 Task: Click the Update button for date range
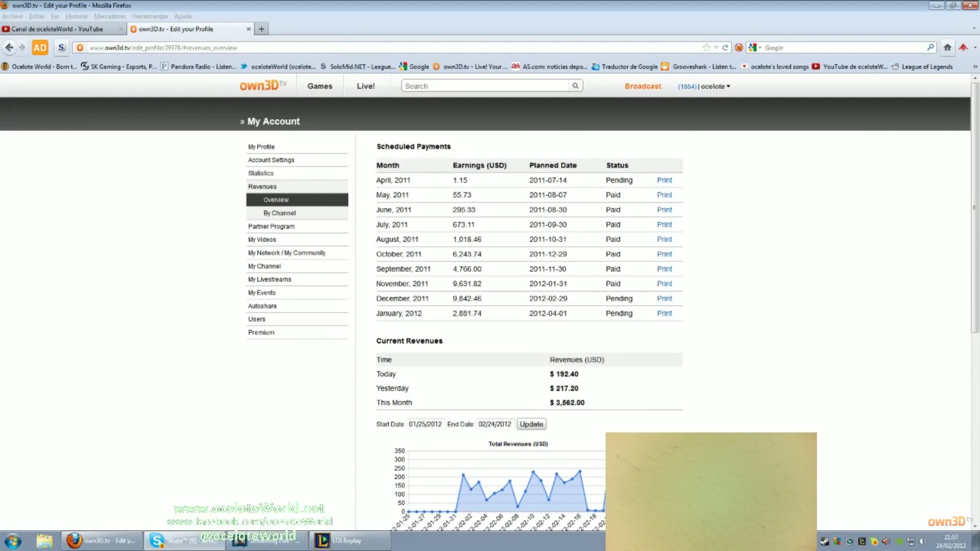[x=531, y=424]
